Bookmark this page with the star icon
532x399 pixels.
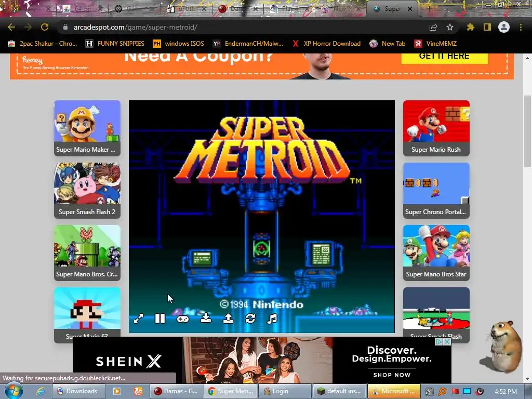point(450,27)
